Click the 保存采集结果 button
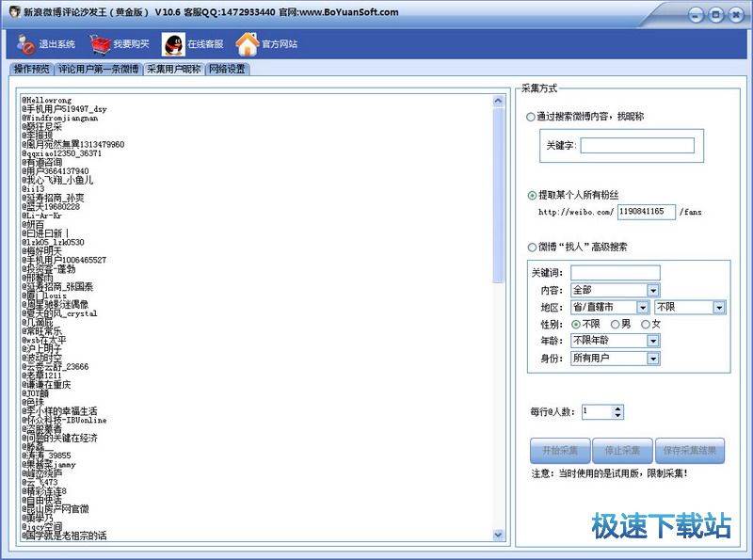 tap(690, 451)
